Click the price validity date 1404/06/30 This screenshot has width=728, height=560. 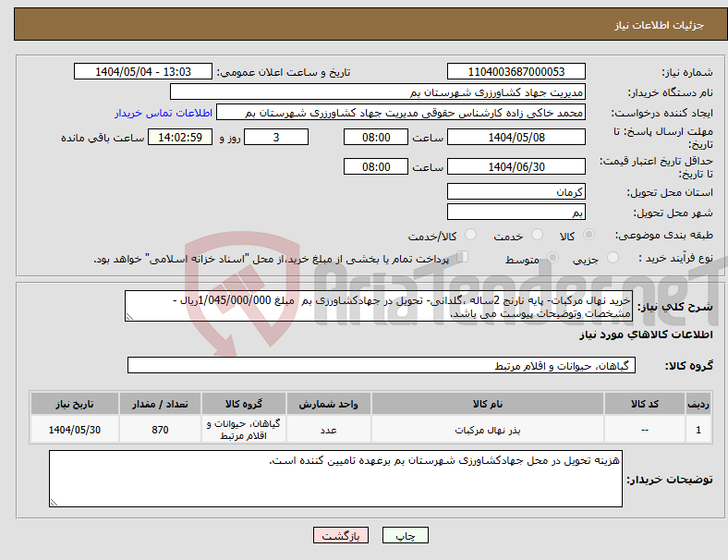click(x=516, y=166)
